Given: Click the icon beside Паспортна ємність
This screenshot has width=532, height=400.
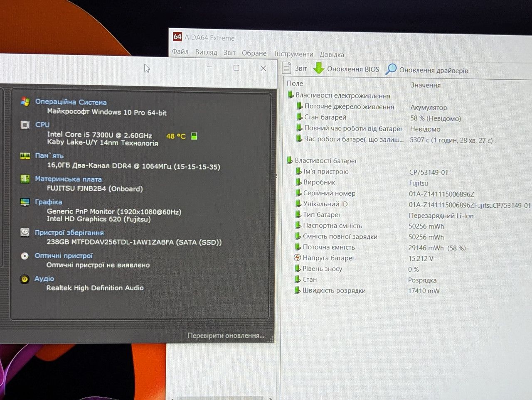Looking at the screenshot, I should (298, 225).
